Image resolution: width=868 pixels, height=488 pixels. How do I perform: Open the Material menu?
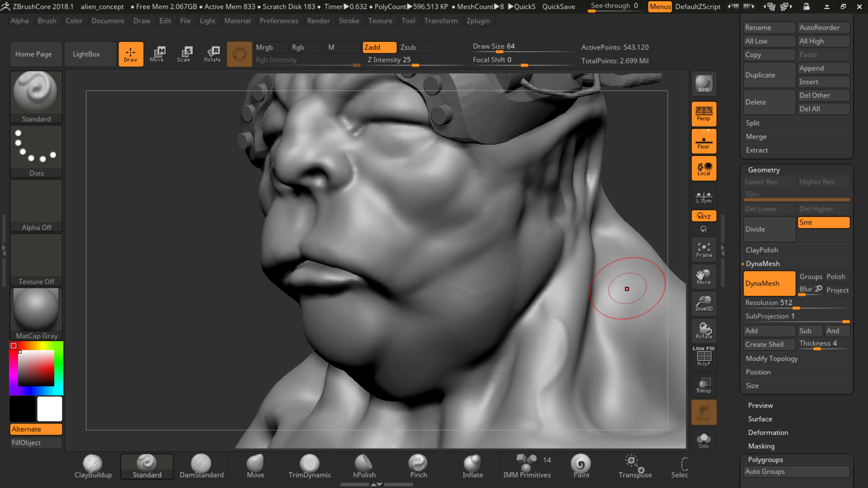click(x=237, y=21)
